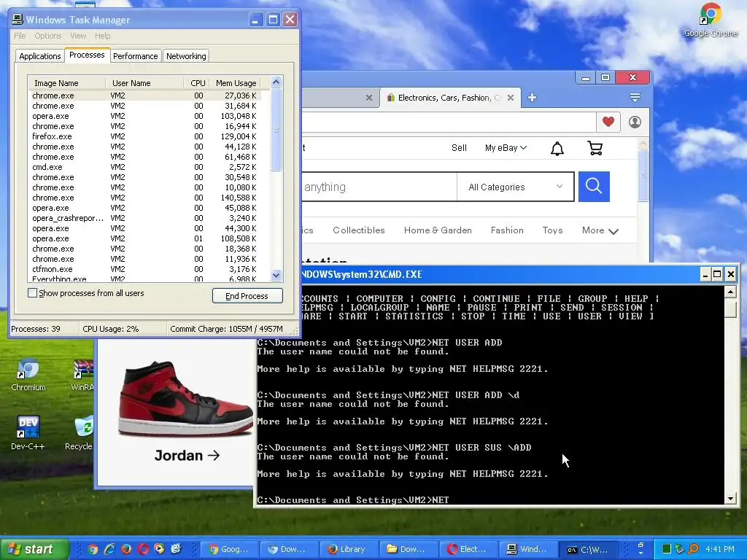Switch to Elect... Opera taskbar button

click(x=468, y=549)
